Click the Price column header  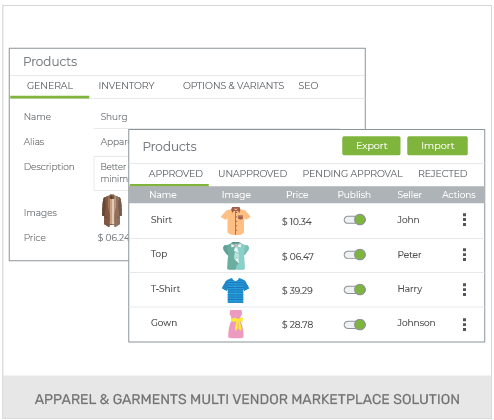pos(297,195)
